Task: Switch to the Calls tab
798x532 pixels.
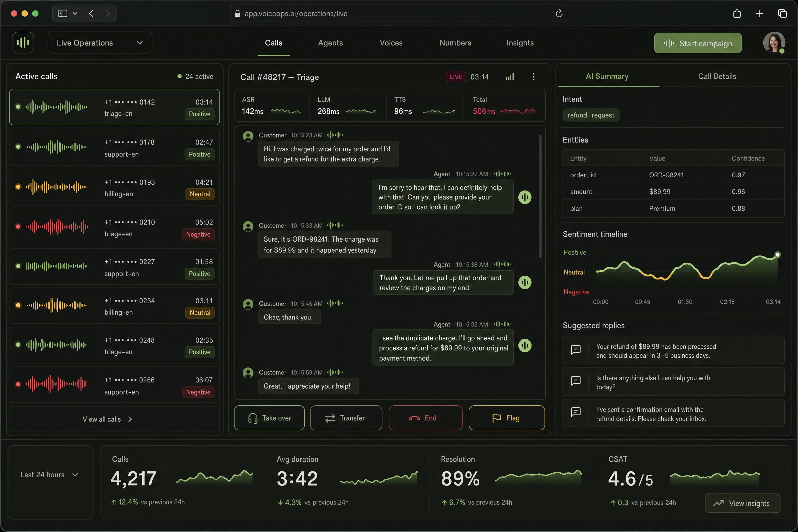Action: (274, 43)
